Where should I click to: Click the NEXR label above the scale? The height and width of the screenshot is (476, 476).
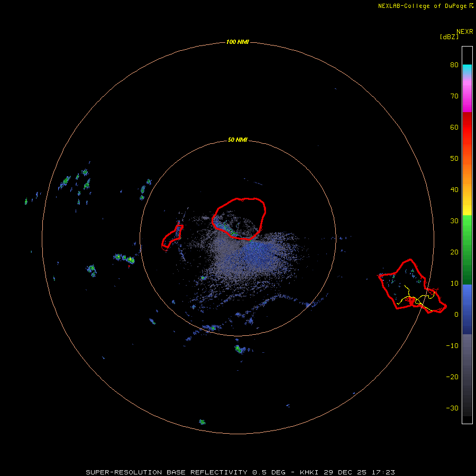464,32
